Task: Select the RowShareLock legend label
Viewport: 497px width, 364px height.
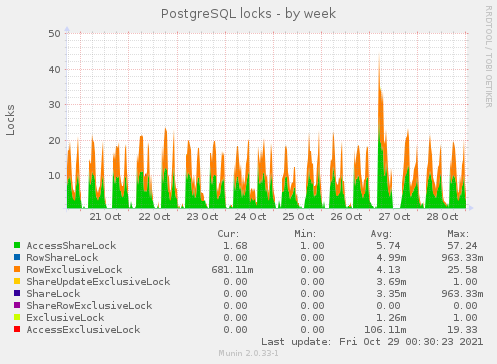Action: (62, 258)
